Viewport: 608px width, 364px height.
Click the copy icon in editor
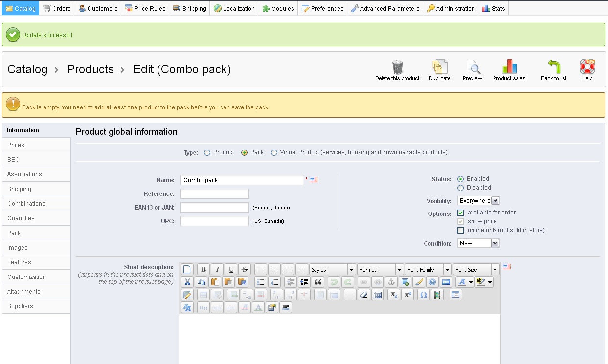tap(201, 282)
